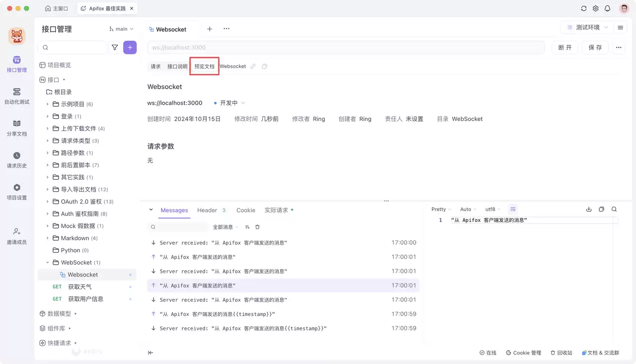Open the 全部消息 filter dropdown

[x=226, y=227]
